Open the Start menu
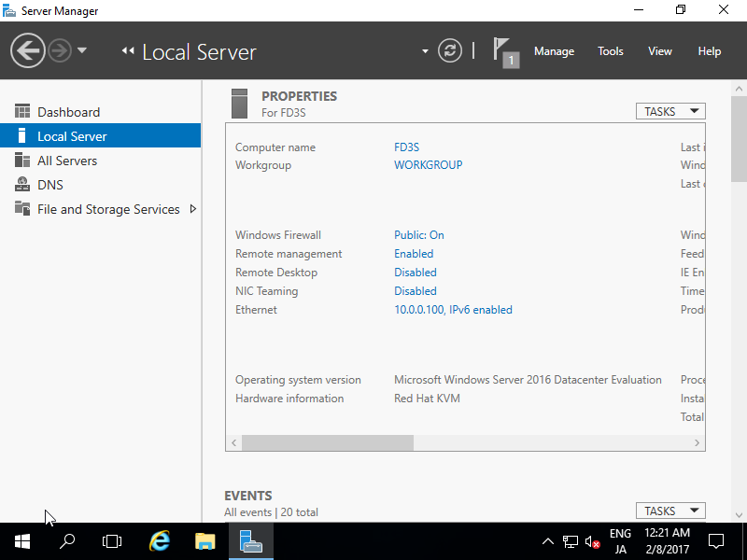 pyautogui.click(x=21, y=541)
